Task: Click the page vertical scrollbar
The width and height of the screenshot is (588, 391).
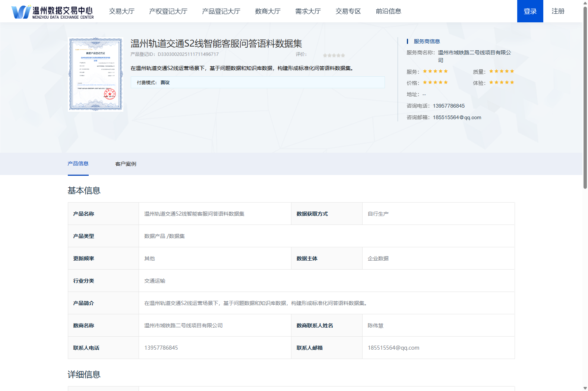Action: click(585, 98)
